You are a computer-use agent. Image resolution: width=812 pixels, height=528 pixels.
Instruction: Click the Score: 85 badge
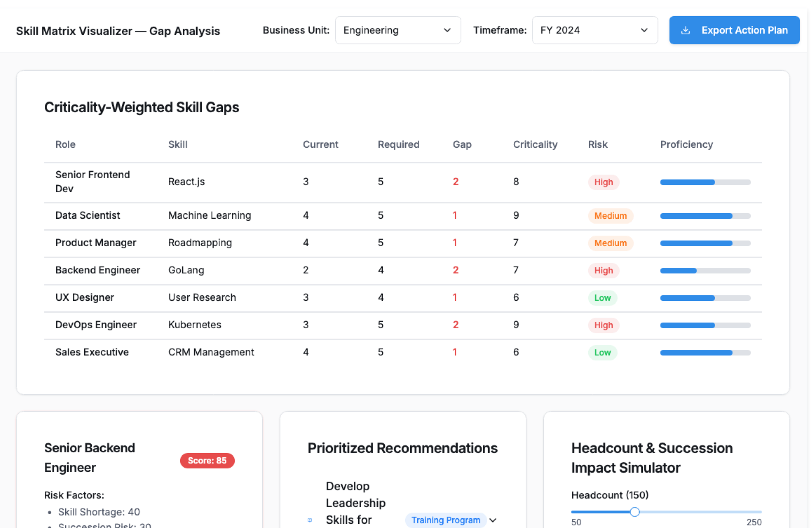207,461
